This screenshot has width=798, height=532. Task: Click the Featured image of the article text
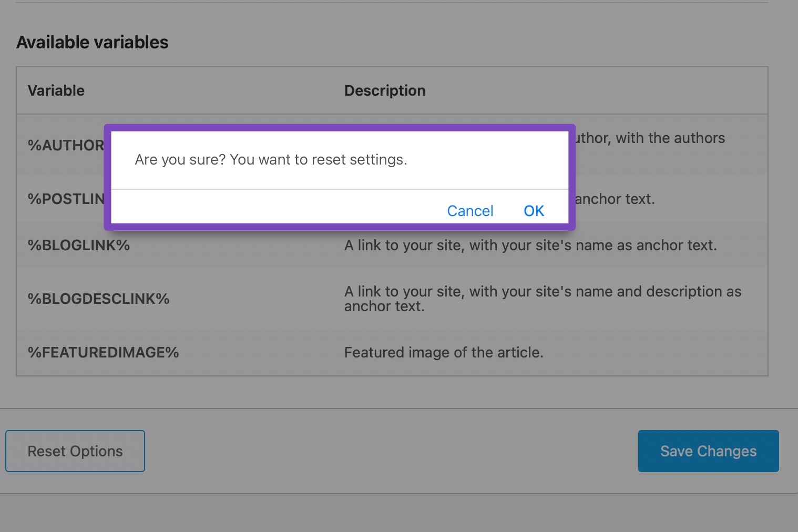(x=444, y=352)
